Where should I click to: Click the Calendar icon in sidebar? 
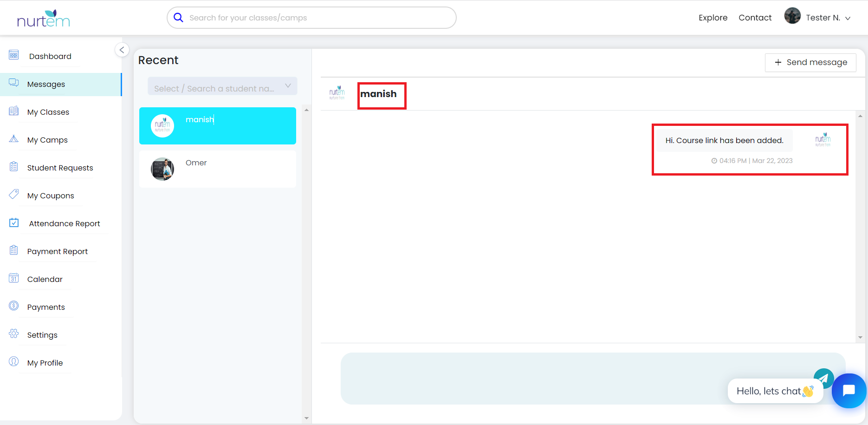[14, 278]
